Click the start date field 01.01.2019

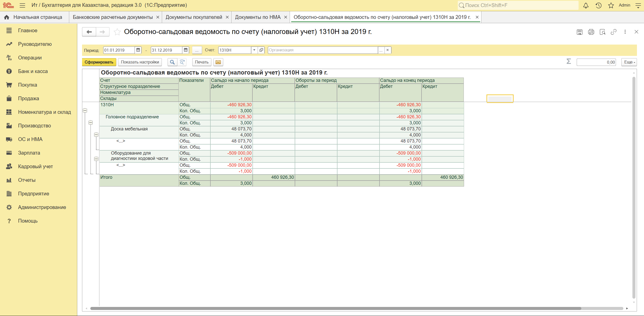119,50
